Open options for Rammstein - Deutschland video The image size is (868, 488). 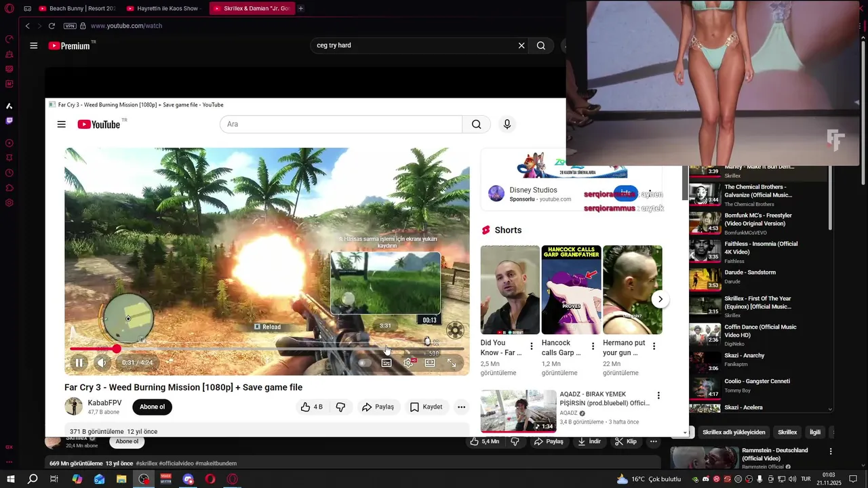[x=831, y=451]
